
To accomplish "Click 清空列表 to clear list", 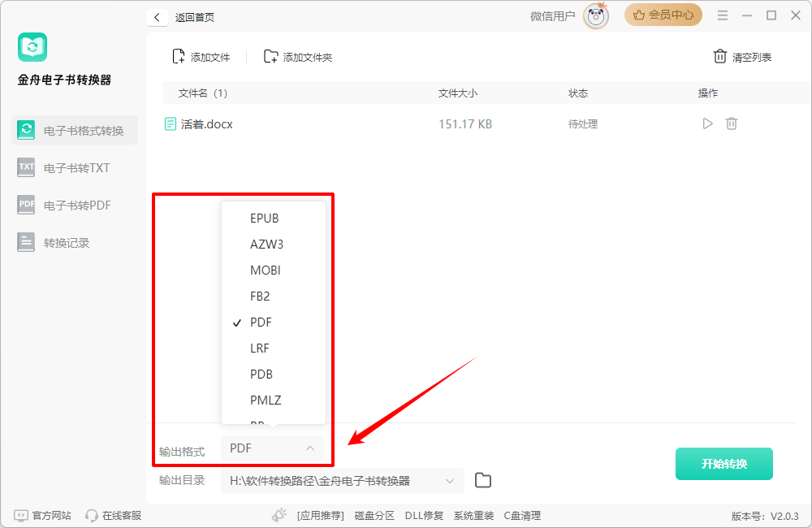I will [x=743, y=57].
